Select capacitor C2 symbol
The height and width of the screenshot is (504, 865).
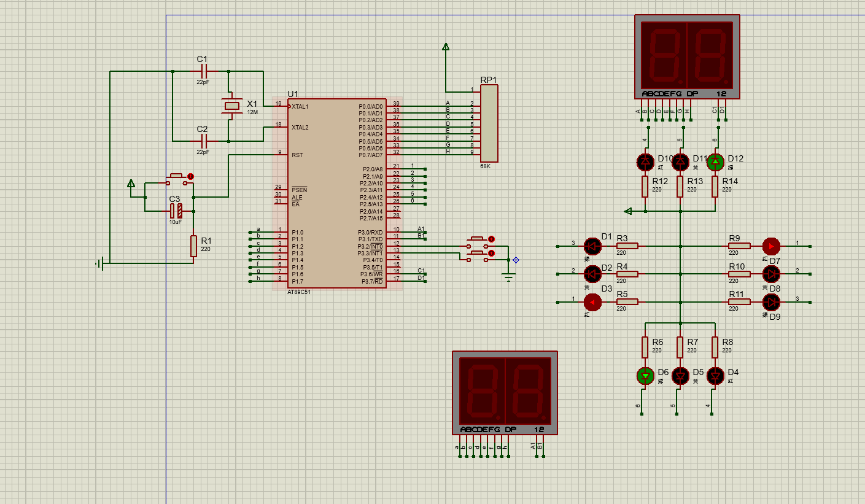[203, 141]
